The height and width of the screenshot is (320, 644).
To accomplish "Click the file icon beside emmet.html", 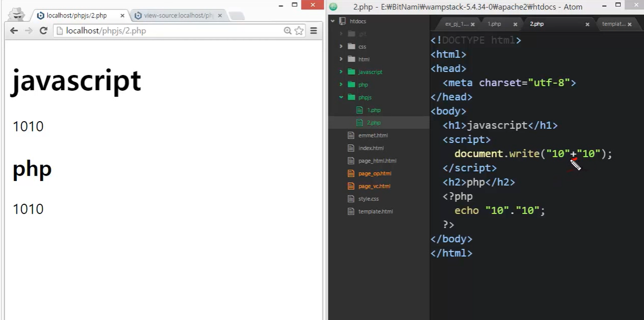I will tap(351, 135).
